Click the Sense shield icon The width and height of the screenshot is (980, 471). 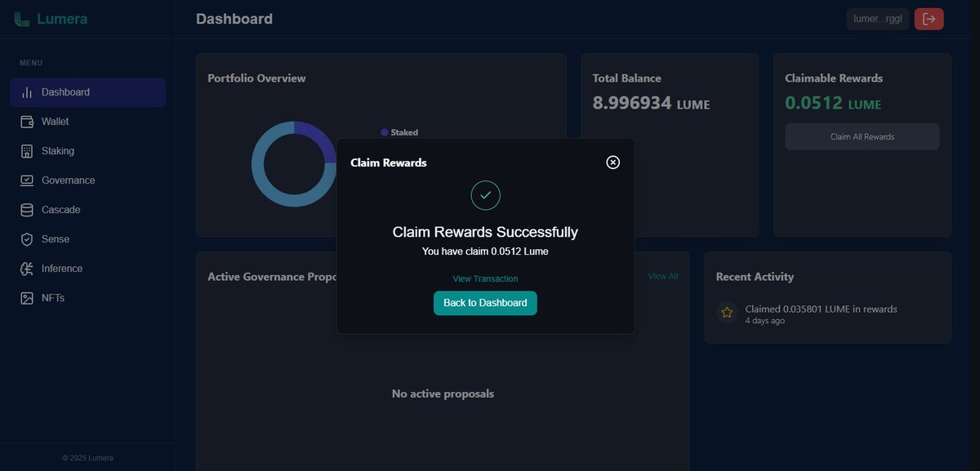27,239
